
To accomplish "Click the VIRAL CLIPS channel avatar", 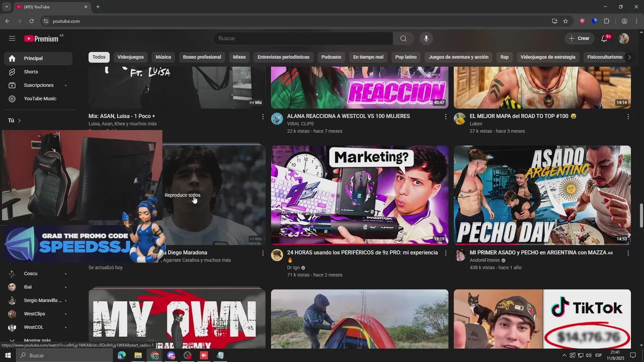I will pyautogui.click(x=277, y=119).
